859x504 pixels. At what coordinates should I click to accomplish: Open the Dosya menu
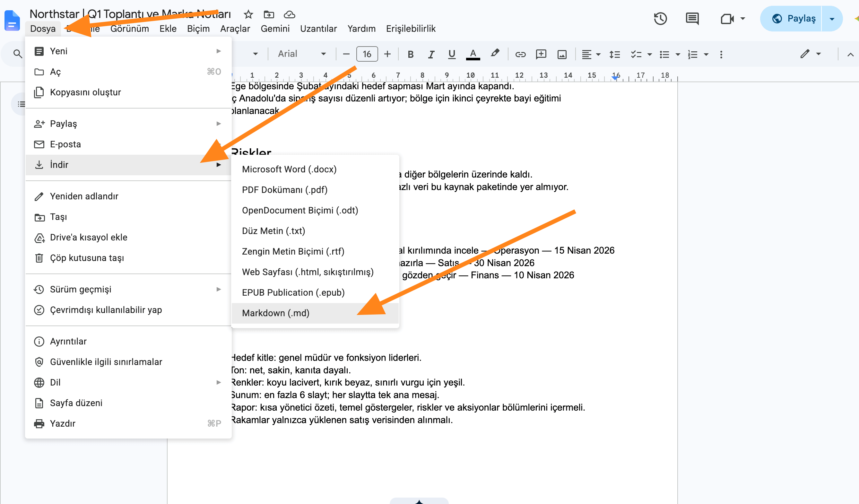pyautogui.click(x=43, y=29)
